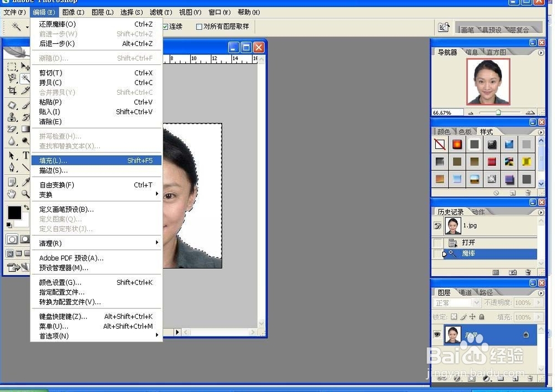Viewport: 555px width, 392px height.
Task: Click 66.67% zoom field in Navigator
Action: (x=447, y=113)
